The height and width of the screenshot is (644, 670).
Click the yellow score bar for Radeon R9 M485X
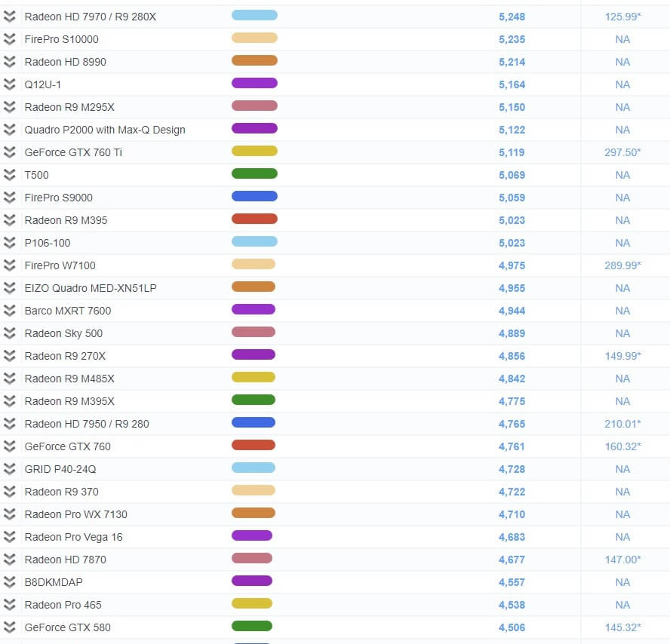254,378
